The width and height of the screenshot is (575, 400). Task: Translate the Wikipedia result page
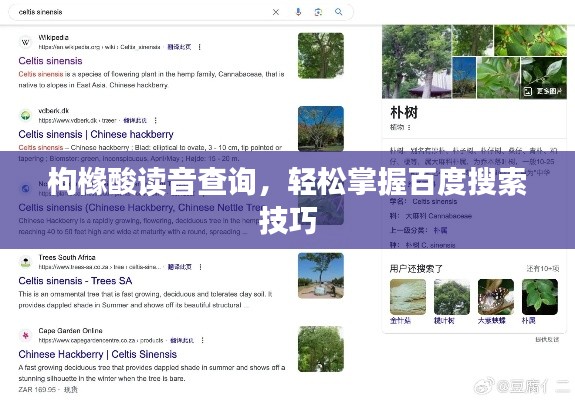(179, 47)
